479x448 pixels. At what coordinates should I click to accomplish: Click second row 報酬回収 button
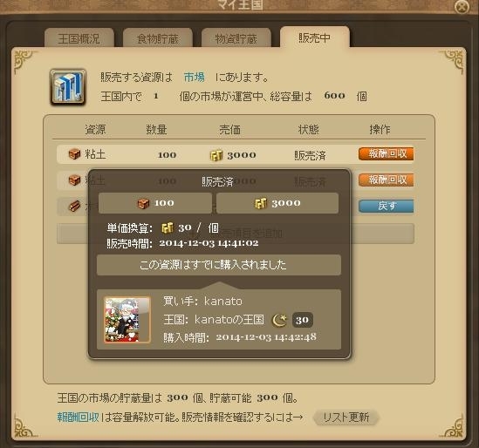coord(387,180)
